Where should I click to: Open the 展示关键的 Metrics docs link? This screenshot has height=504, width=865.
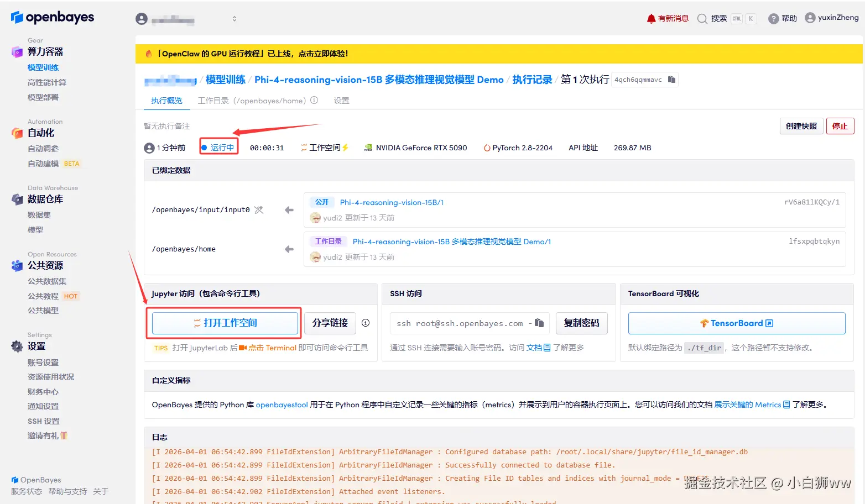point(752,405)
